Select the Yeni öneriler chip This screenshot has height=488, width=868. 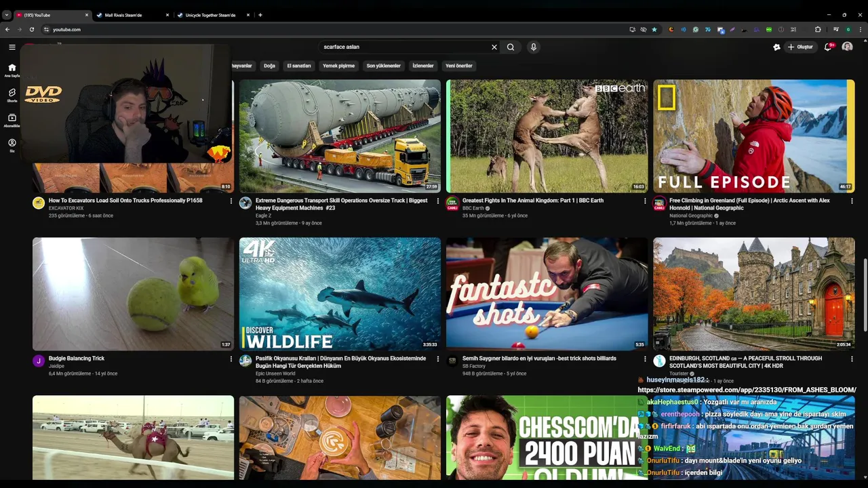click(x=459, y=66)
